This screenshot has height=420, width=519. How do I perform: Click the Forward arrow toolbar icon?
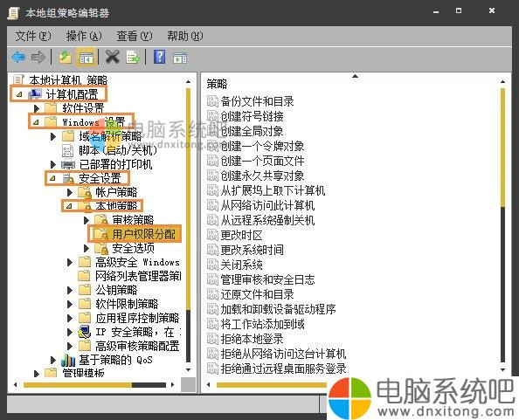(38, 58)
